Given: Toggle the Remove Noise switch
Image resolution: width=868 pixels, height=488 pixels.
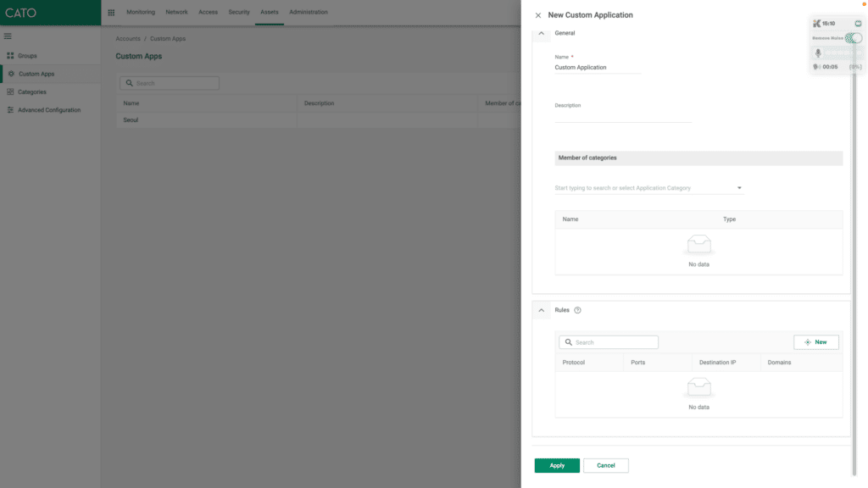Looking at the screenshot, I should click(854, 38).
